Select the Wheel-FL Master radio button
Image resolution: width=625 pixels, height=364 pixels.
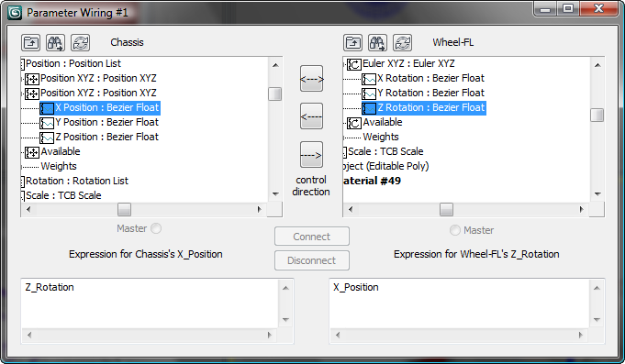455,230
